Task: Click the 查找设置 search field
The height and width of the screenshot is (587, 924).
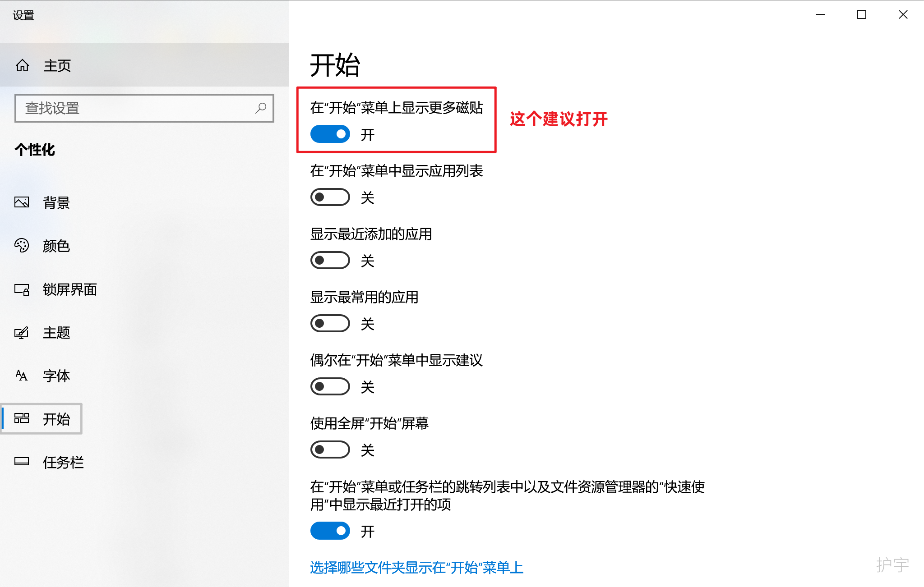Action: 135,108
